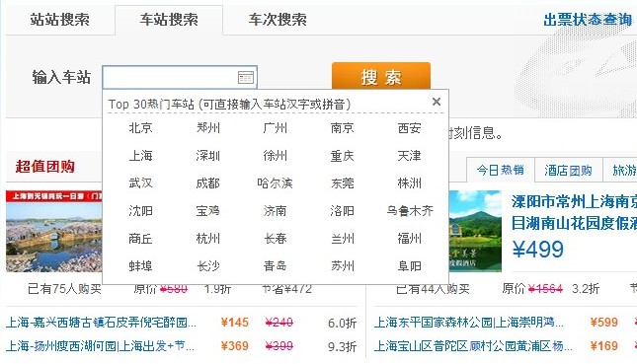Open the mountain resort deal thumbnail
This screenshot has height=364, width=637.
(x=475, y=231)
